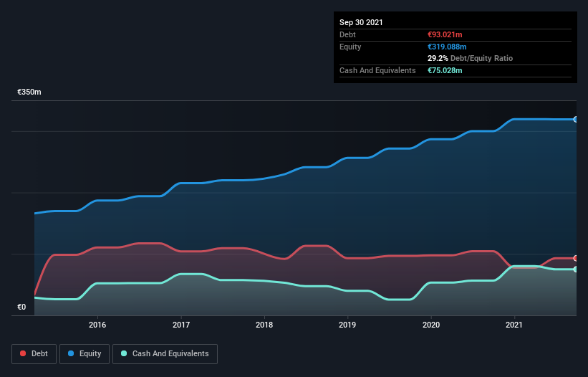The height and width of the screenshot is (377, 588).
Task: Toggle Cash And Equivalents legend button
Action: coord(165,354)
